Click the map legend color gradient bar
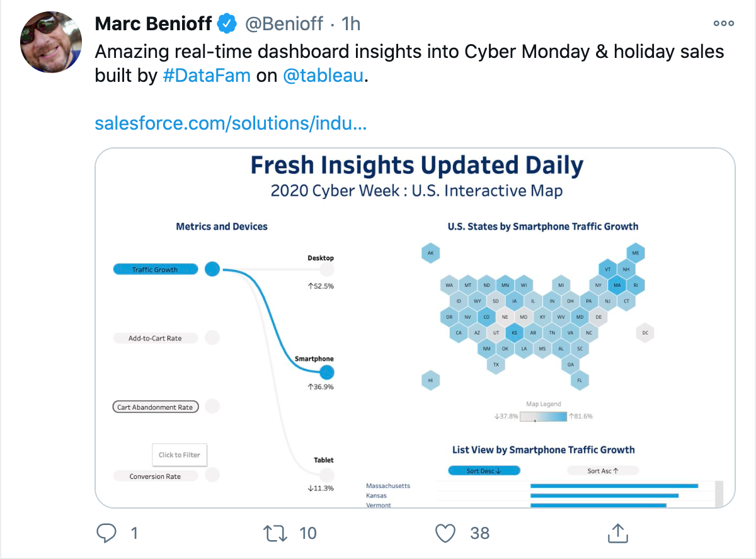 click(x=543, y=416)
